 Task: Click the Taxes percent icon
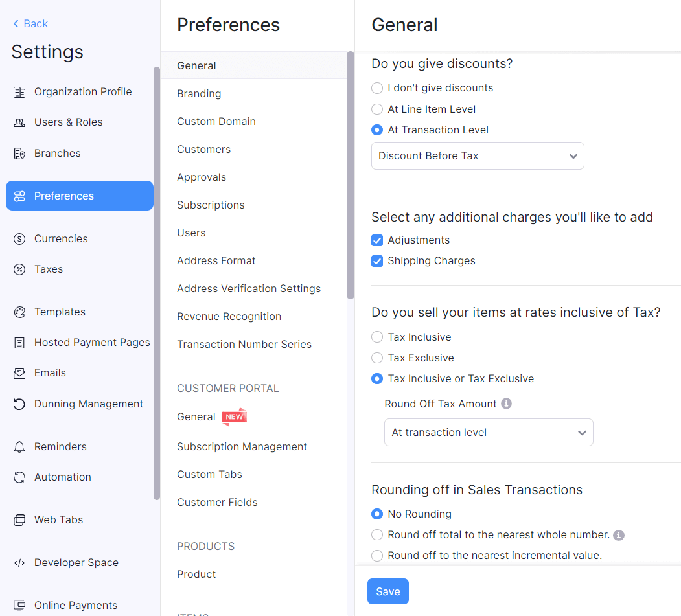tap(19, 269)
